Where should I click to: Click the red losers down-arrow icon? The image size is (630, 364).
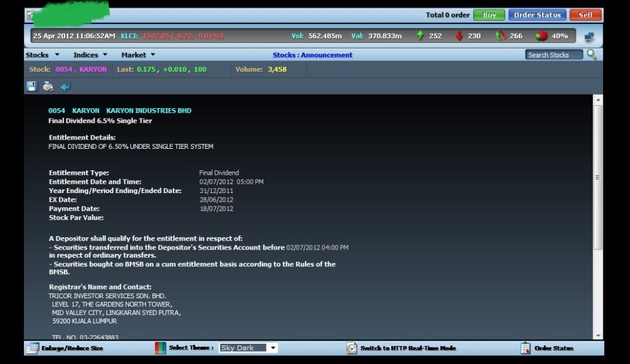[459, 36]
